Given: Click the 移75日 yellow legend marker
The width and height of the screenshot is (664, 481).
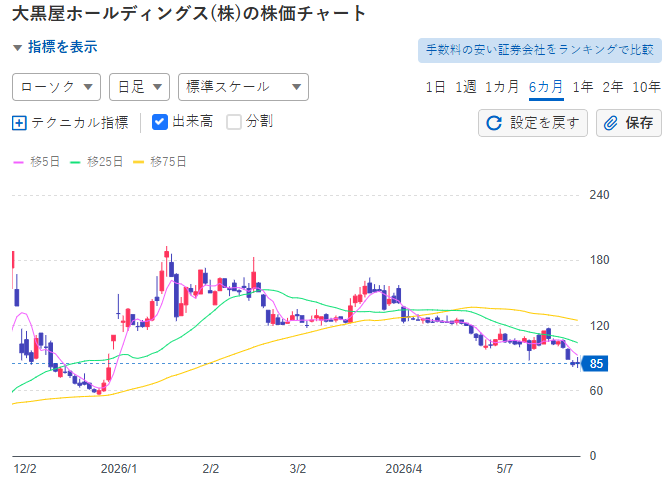Looking at the screenshot, I should [138, 162].
